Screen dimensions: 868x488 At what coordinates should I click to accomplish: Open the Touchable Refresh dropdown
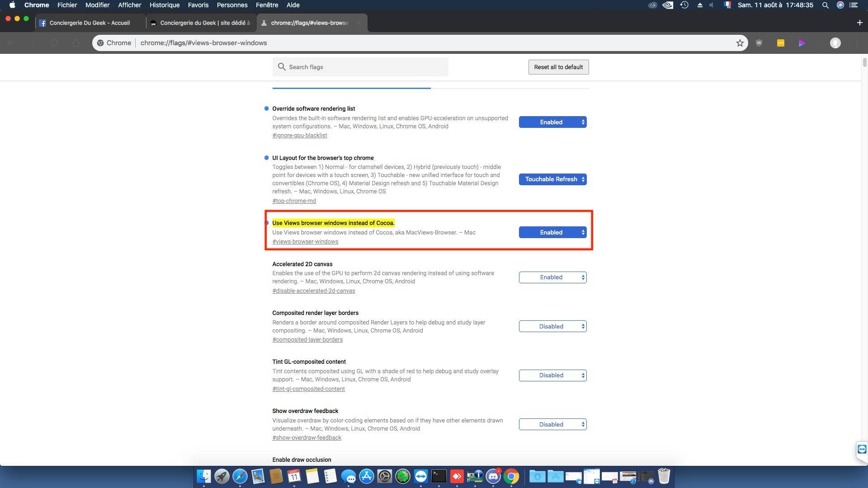pyautogui.click(x=552, y=179)
